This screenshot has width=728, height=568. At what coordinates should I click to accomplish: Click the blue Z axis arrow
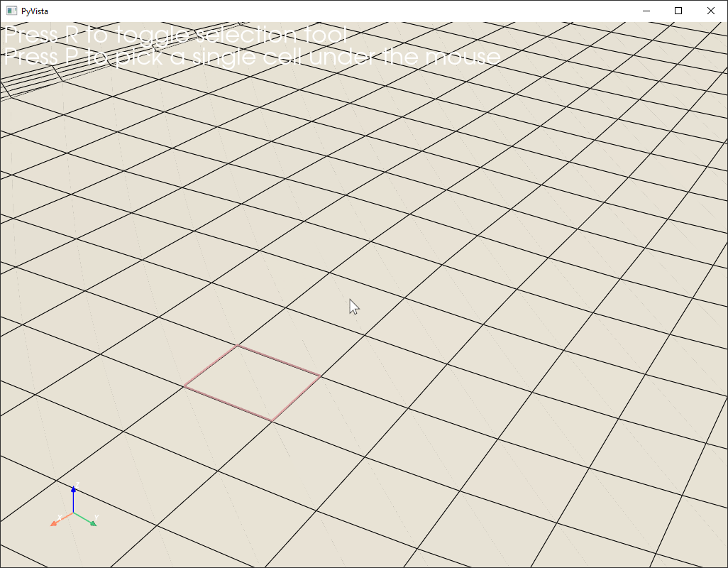pyautogui.click(x=73, y=490)
